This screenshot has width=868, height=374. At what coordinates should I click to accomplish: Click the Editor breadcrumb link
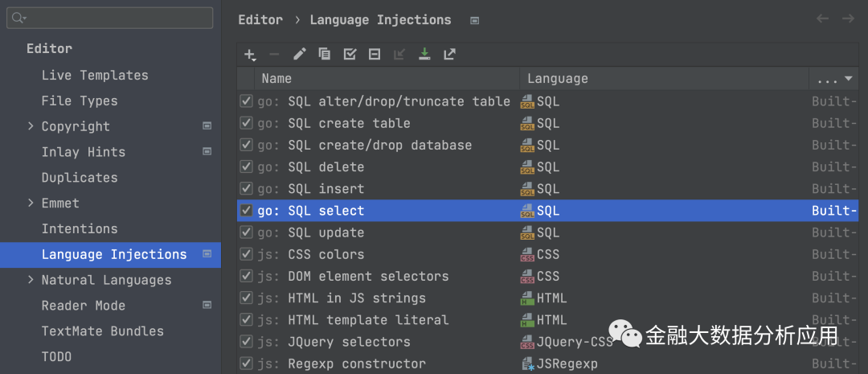click(260, 20)
